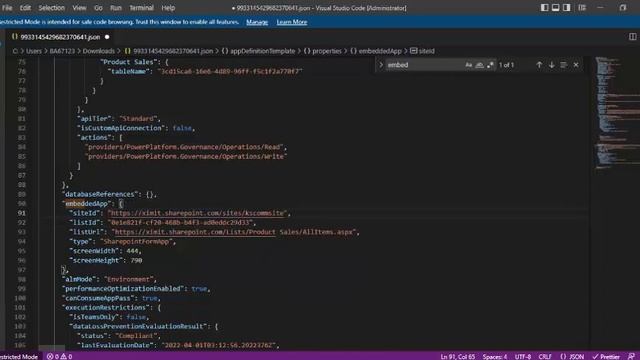Click the Operations/Read action string
This screenshot has width=640, height=360.
pyautogui.click(x=184, y=147)
